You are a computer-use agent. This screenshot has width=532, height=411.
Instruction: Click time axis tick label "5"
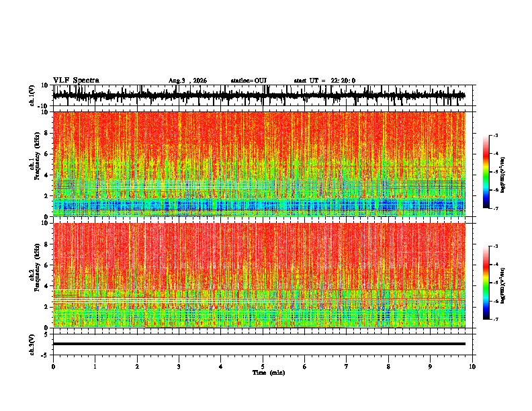263,367
